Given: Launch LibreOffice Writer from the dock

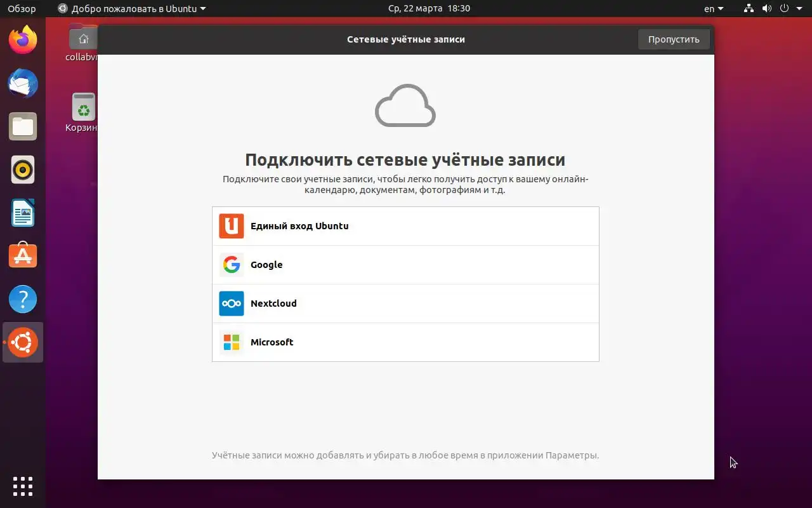Looking at the screenshot, I should click(23, 213).
